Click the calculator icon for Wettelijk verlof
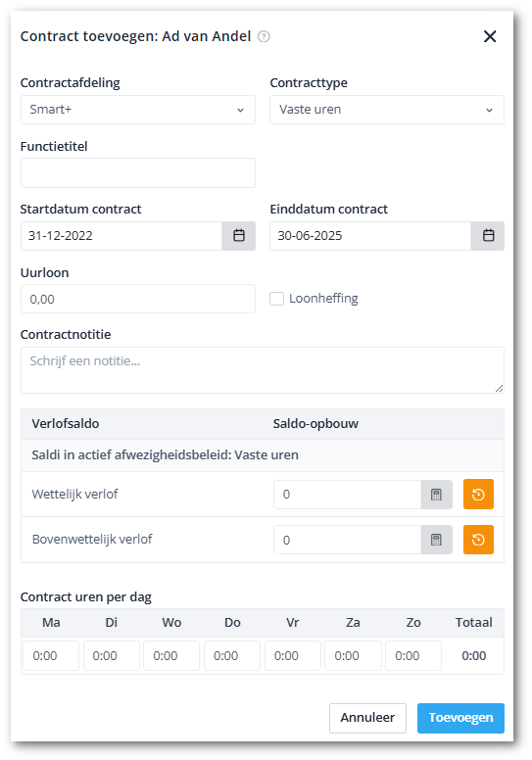 (x=436, y=495)
